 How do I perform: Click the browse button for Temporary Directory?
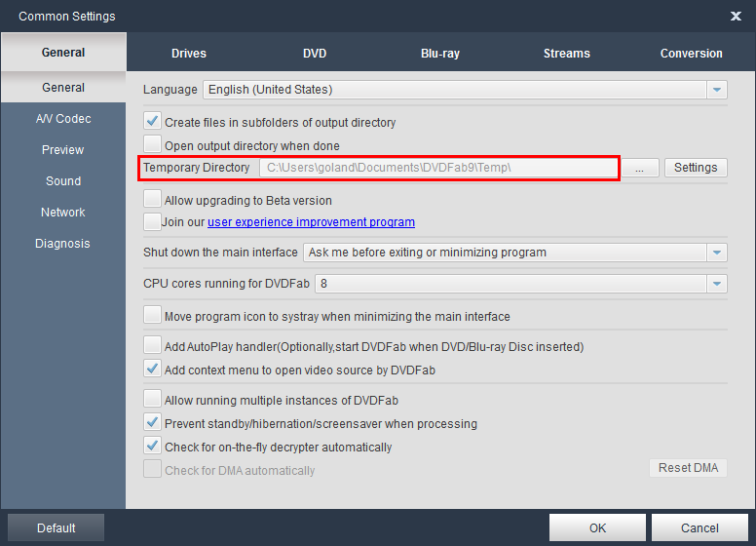pyautogui.click(x=639, y=168)
